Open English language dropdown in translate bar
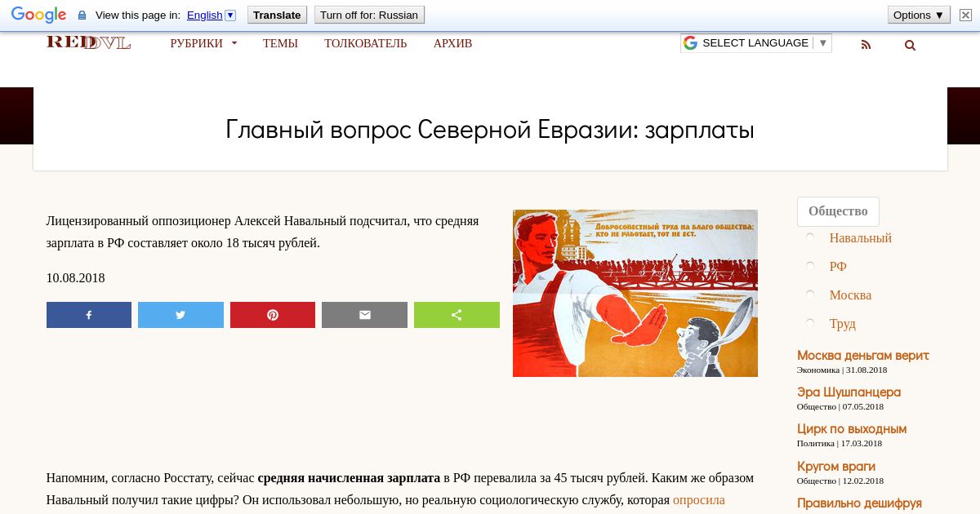The height and width of the screenshot is (514, 980). [x=211, y=15]
